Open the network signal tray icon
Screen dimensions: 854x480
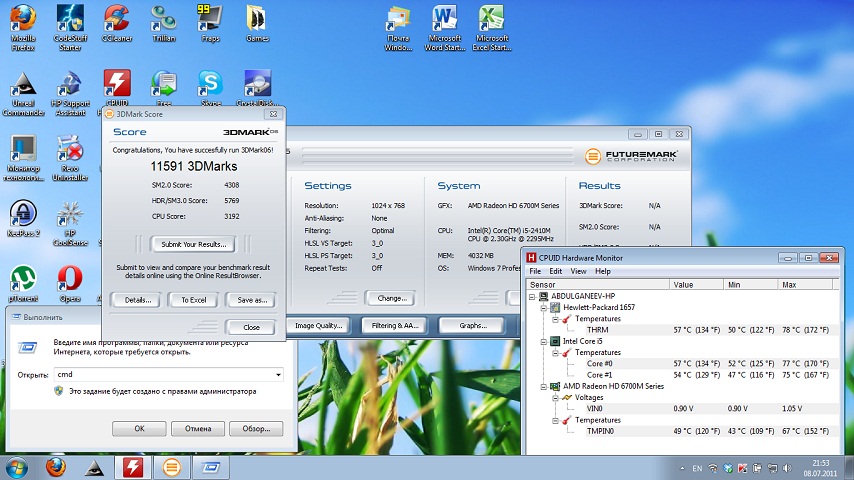[x=713, y=468]
